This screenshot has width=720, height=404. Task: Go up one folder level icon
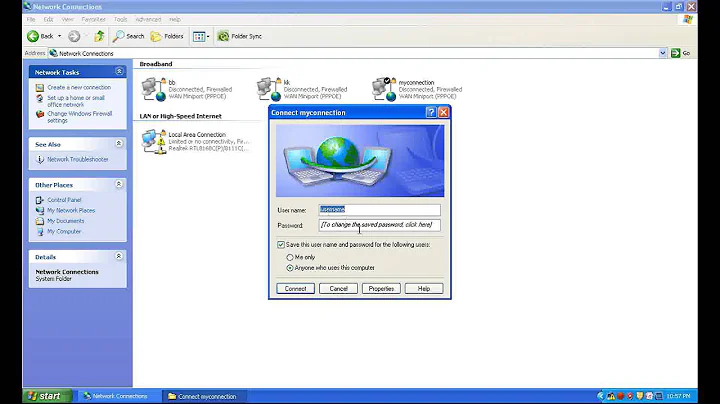pyautogui.click(x=99, y=36)
